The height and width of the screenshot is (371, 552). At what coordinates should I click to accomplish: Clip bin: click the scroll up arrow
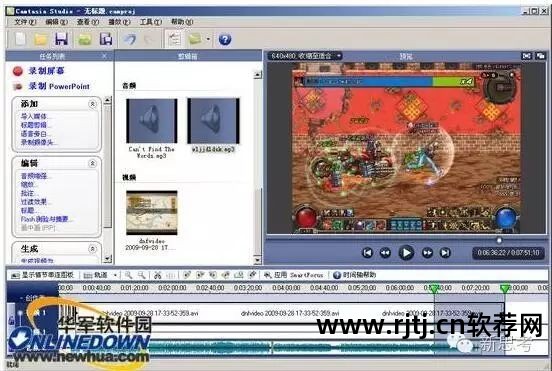point(258,75)
